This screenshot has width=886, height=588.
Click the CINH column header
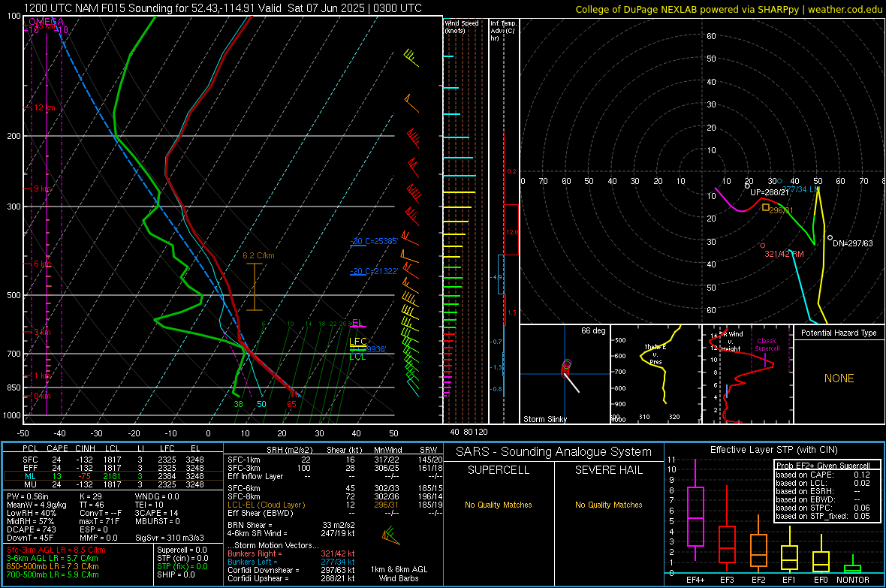(x=85, y=448)
